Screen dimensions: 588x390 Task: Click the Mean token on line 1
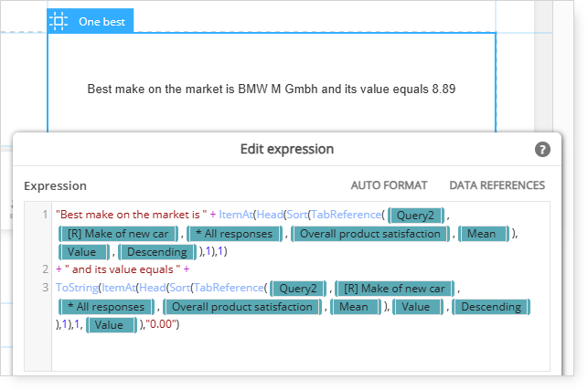click(x=484, y=234)
